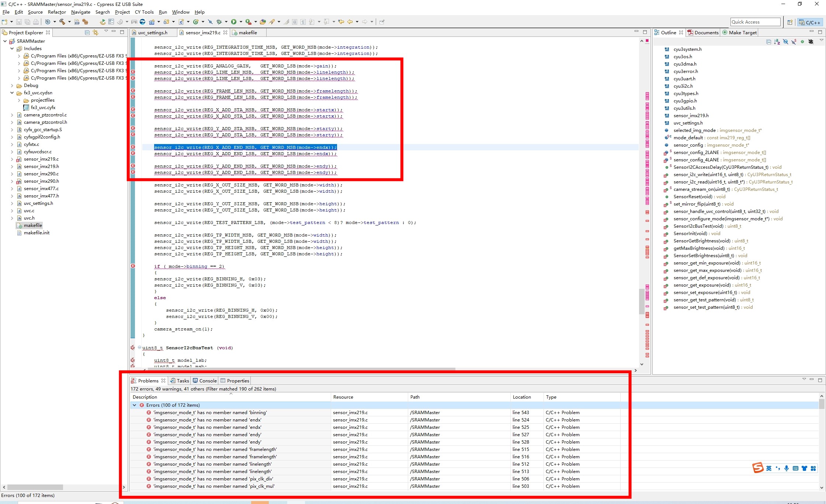Collapse the fx3_uvc.cydsn folder
The height and width of the screenshot is (504, 826).
pyautogui.click(x=12, y=92)
